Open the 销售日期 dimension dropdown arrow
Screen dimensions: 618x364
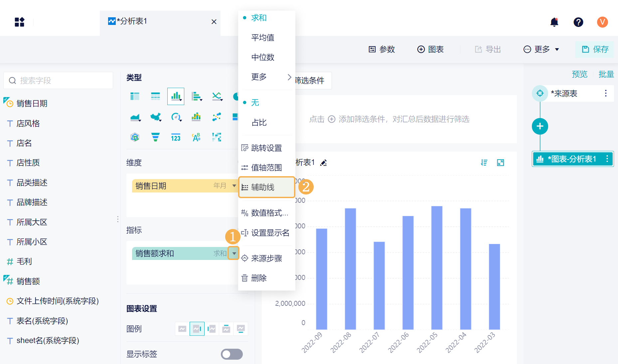click(x=234, y=186)
